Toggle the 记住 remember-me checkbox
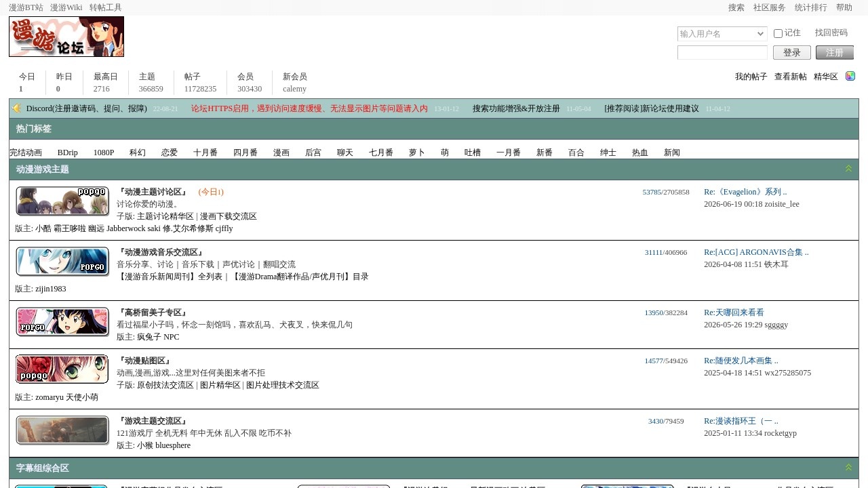The width and height of the screenshot is (868, 488). [778, 33]
